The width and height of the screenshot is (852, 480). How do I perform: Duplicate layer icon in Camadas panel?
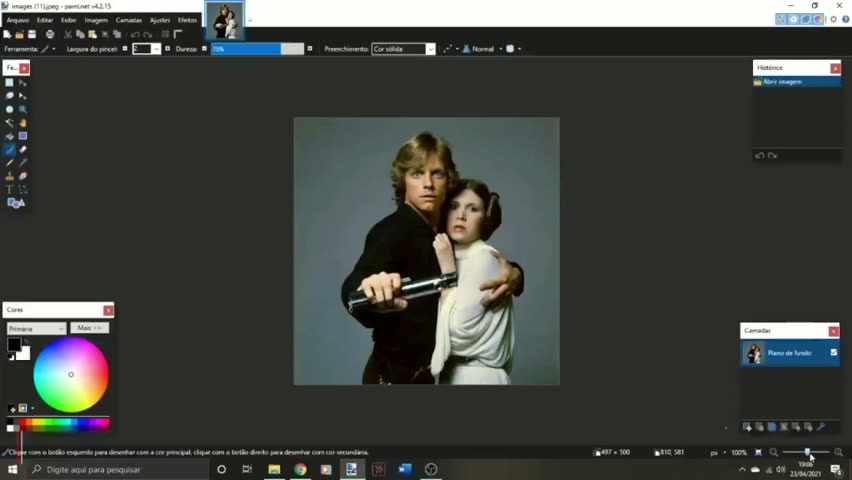772,427
